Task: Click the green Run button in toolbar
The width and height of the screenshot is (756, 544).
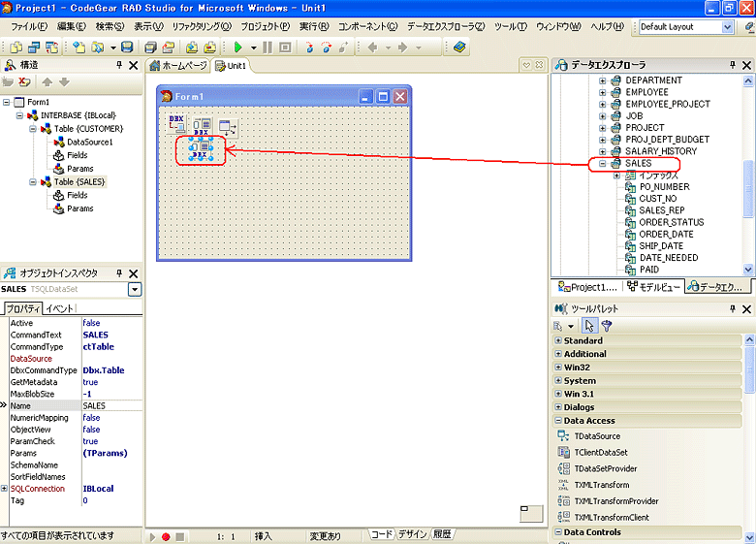Action: tap(237, 47)
